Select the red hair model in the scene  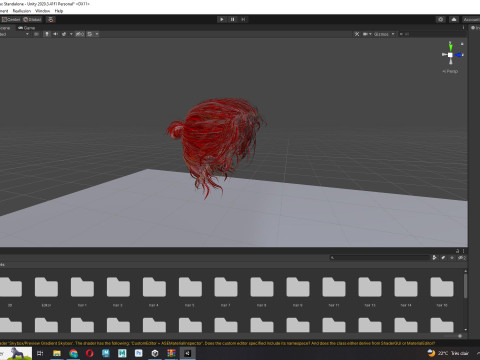217,140
